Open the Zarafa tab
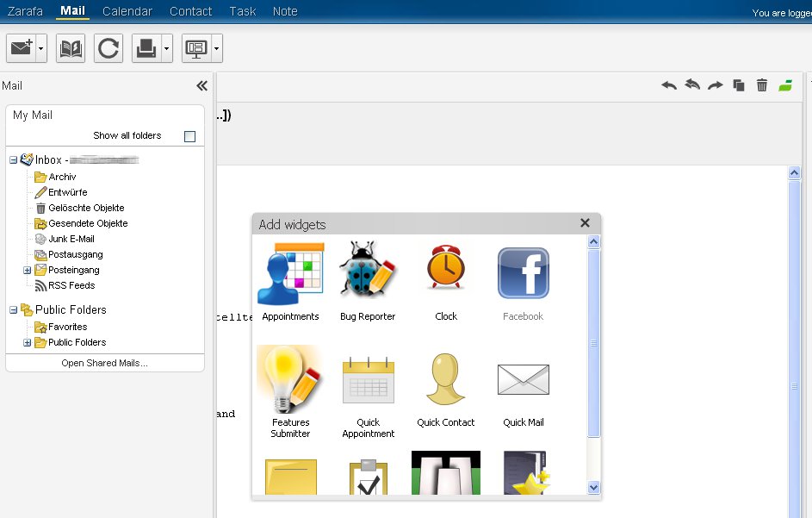812x518 pixels. pos(25,11)
